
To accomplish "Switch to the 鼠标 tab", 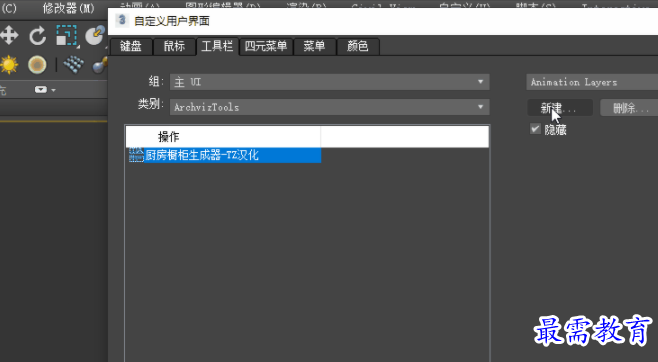I will click(174, 46).
